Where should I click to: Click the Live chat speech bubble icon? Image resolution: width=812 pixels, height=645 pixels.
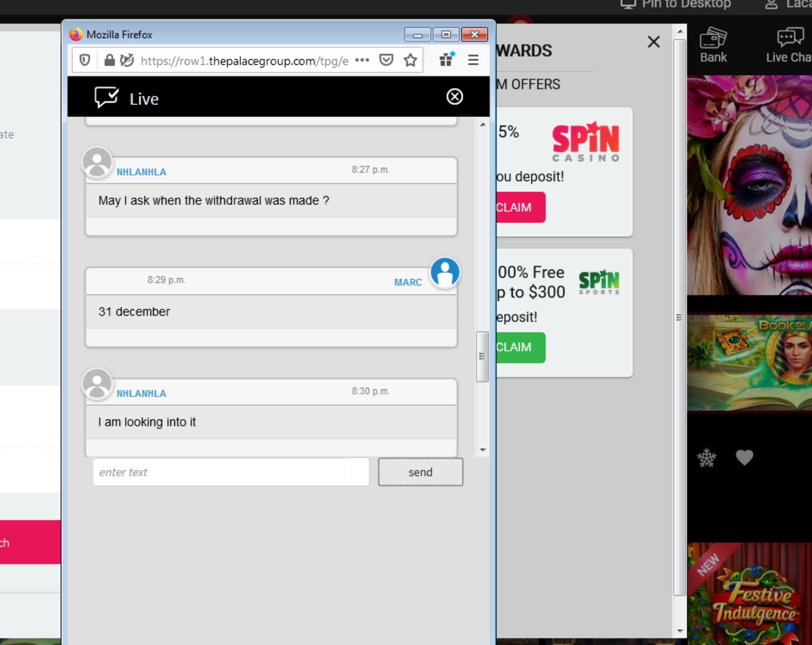pyautogui.click(x=106, y=97)
